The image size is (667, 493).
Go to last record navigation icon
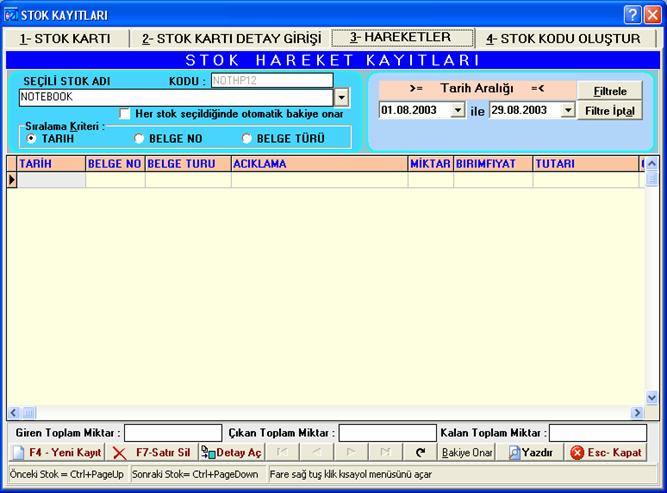[x=385, y=452]
